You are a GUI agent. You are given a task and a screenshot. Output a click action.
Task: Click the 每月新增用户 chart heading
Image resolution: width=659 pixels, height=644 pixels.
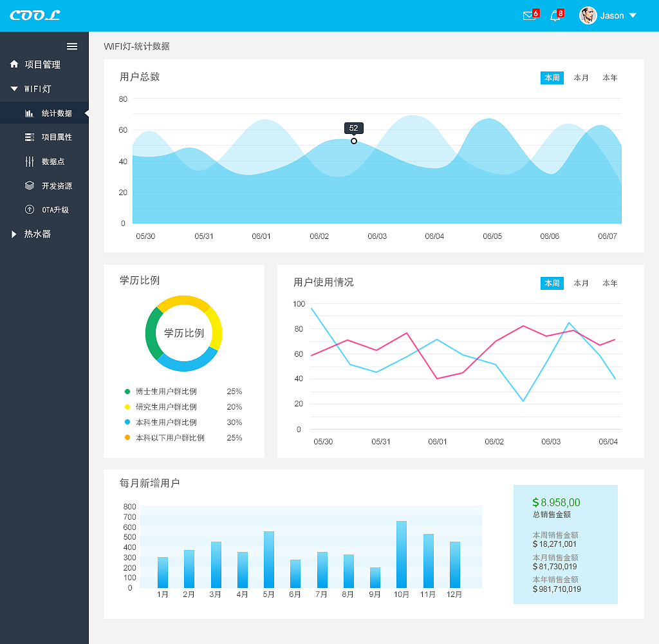149,483
